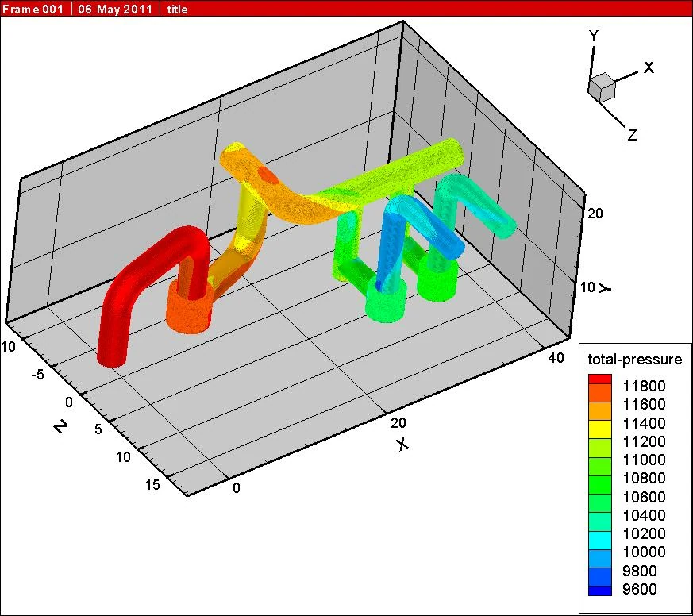Viewport: 693px width, 616px height.
Task: Click the 'total-pressure' legend title
Action: (635, 360)
